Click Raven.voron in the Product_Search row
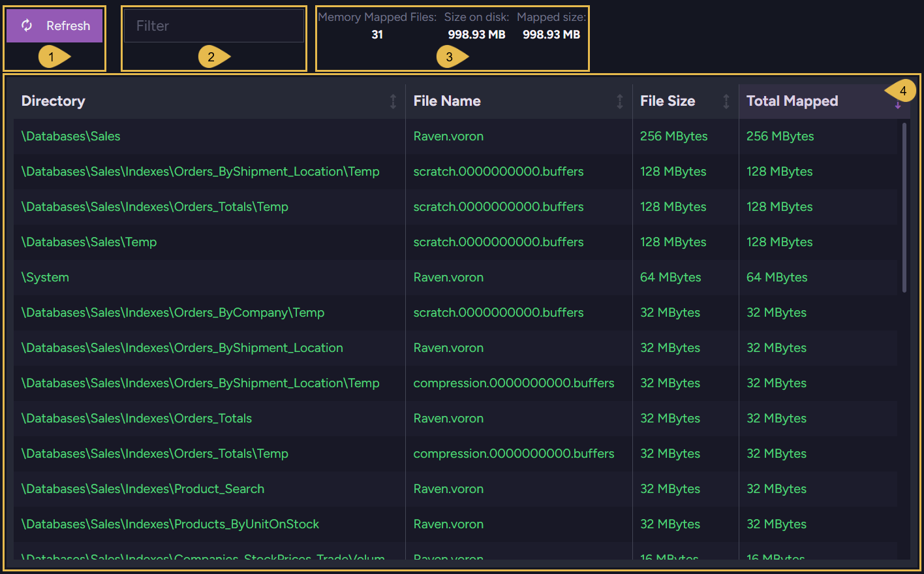 coord(448,489)
